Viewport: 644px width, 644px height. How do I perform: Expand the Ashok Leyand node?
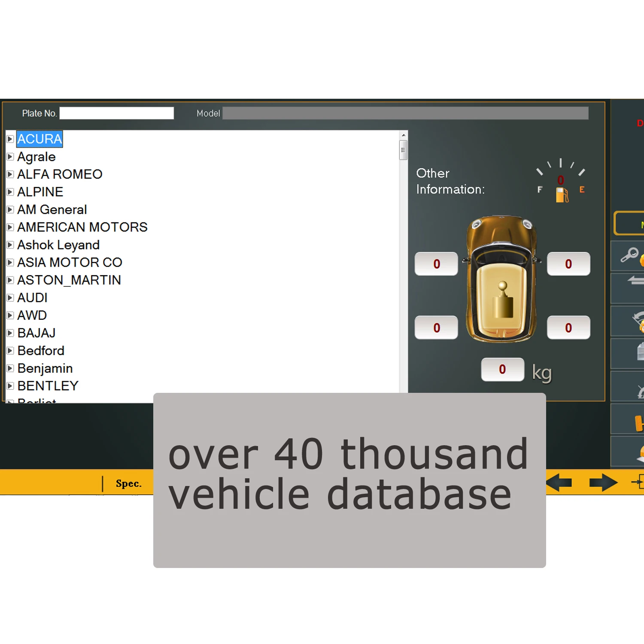pyautogui.click(x=10, y=245)
